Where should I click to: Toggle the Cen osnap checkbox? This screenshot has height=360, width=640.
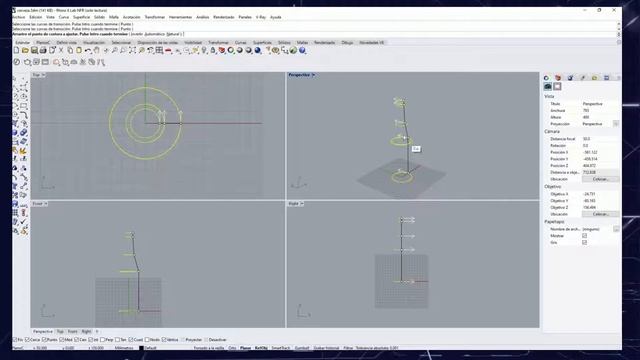[76, 340]
